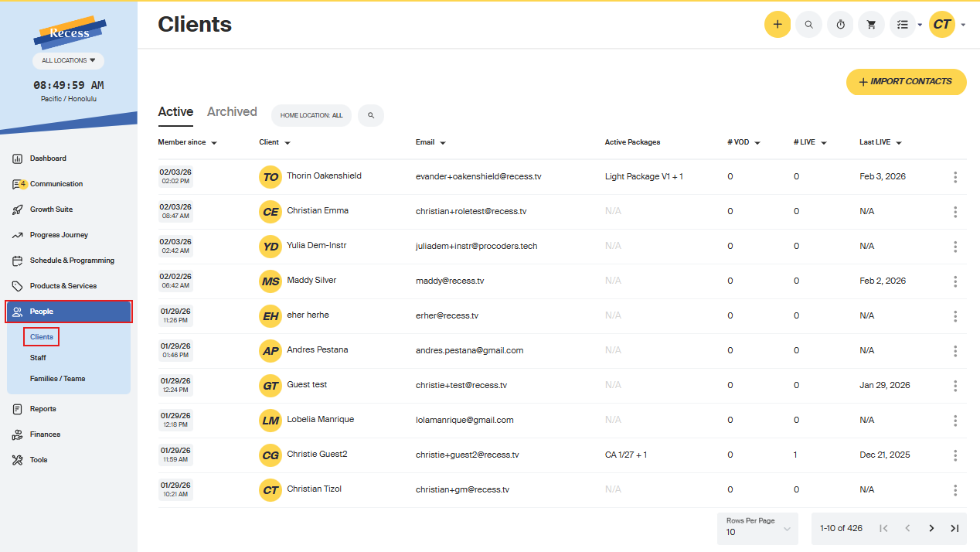Screen dimensions: 980x552
Task: Click the LM avatar of Lobelia Manrique
Action: tap(271, 421)
